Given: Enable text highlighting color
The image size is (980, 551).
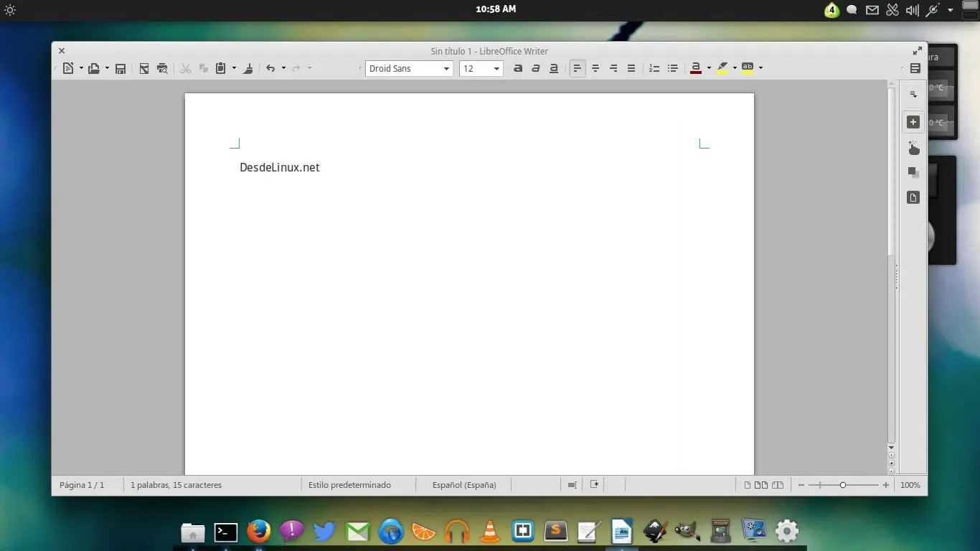Looking at the screenshot, I should pyautogui.click(x=724, y=68).
